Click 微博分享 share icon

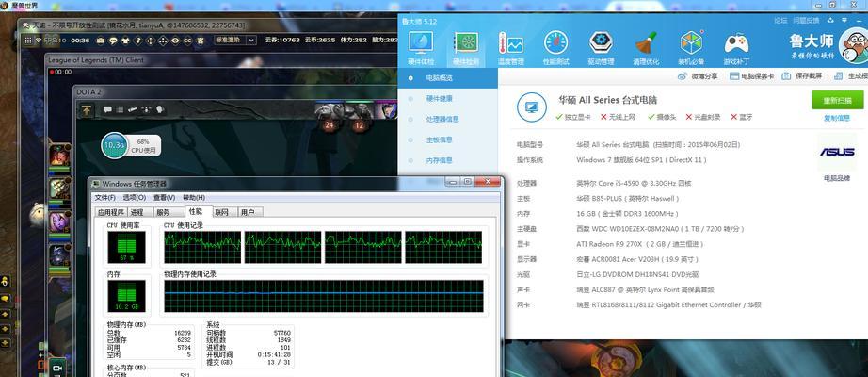[x=682, y=76]
